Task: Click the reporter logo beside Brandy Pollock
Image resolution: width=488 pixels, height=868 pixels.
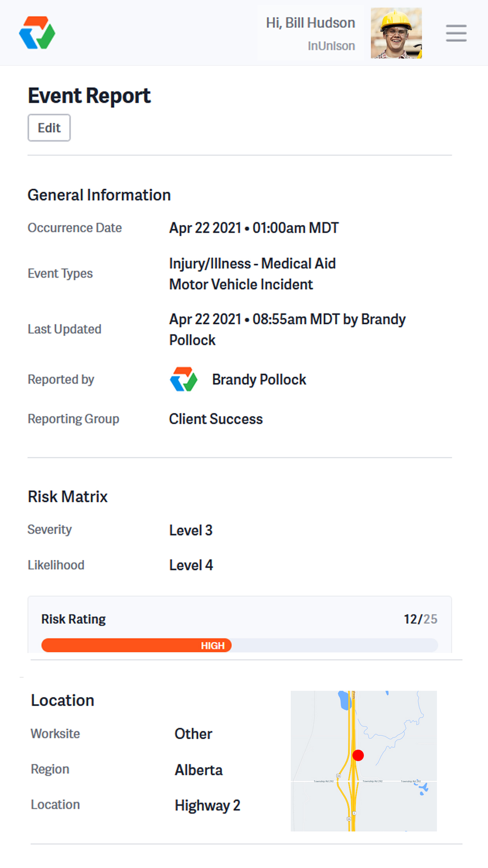Action: 183,379
